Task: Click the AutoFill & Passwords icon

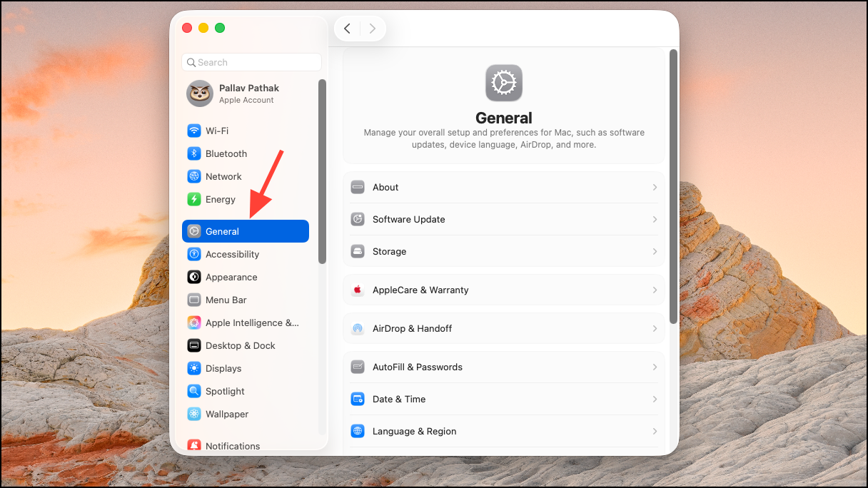Action: pos(358,367)
